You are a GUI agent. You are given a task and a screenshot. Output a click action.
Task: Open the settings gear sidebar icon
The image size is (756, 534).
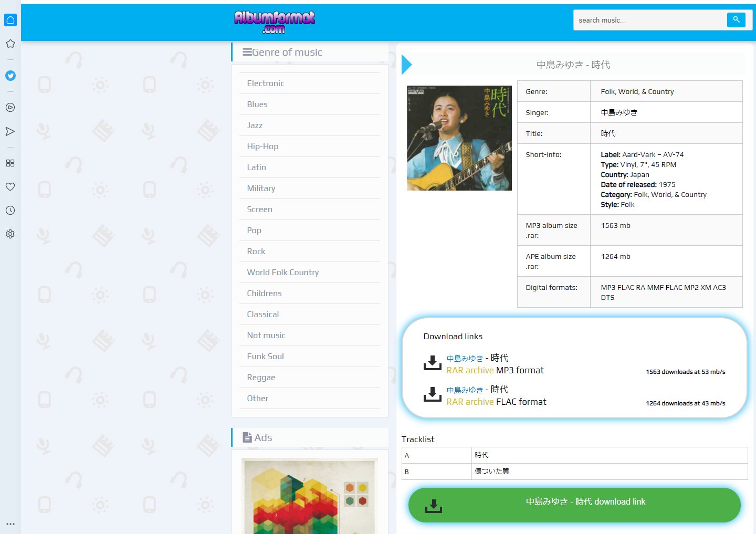click(x=10, y=234)
